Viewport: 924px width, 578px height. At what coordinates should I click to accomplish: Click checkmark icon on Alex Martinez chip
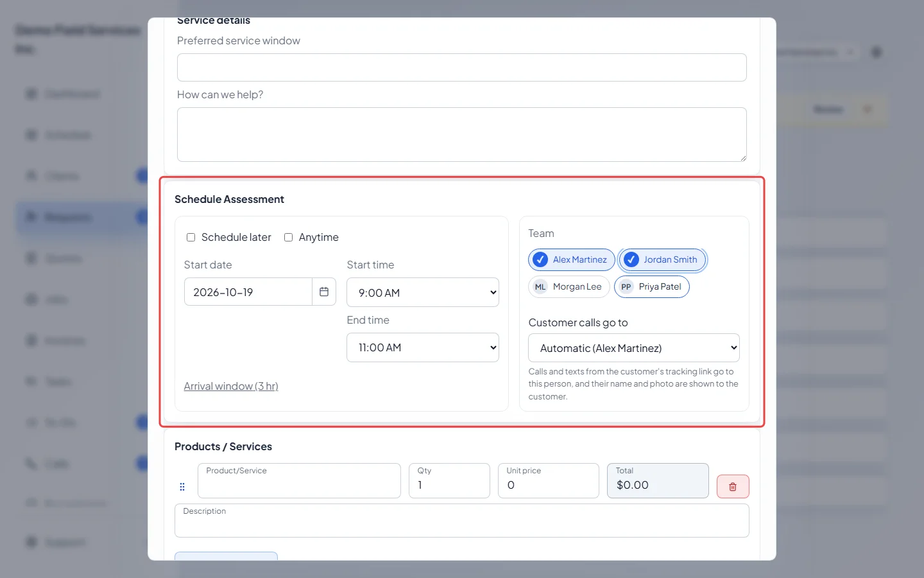[x=541, y=259]
